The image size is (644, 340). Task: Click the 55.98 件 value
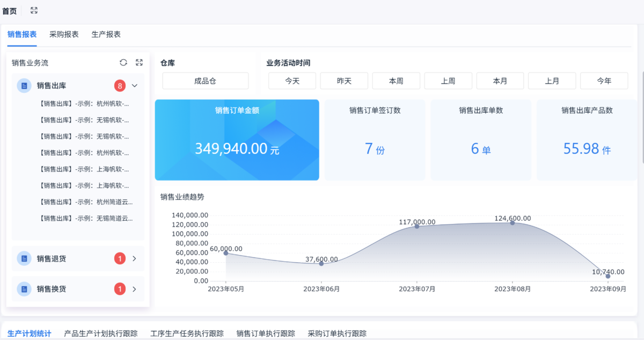tap(587, 149)
